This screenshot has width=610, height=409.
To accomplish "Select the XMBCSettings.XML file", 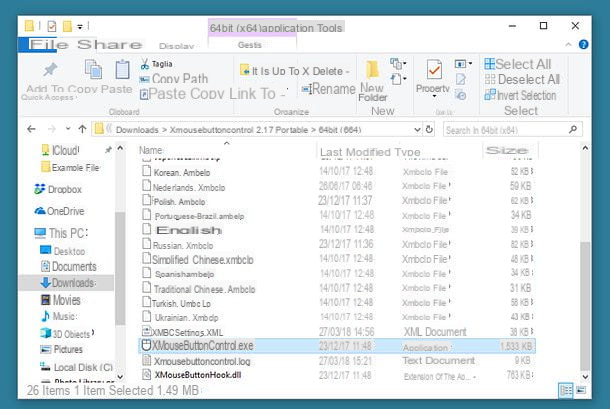I will 337,332.
